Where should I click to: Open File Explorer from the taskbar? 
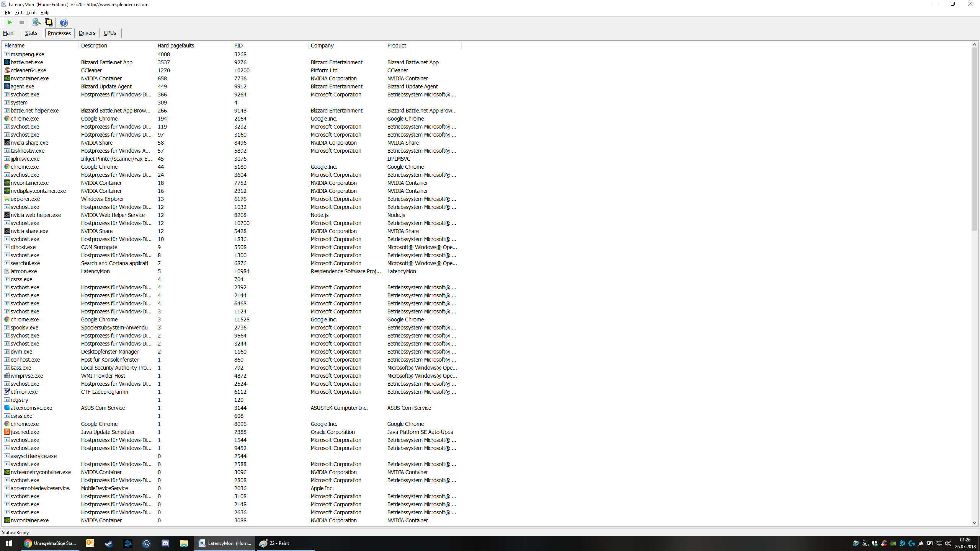point(184,543)
